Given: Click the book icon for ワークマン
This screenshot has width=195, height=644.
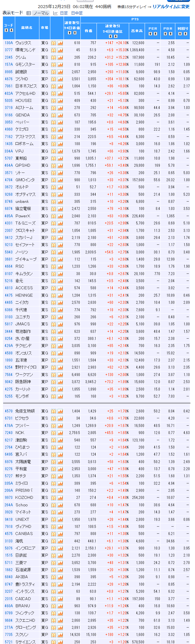Looking at the screenshot, I should click(x=54, y=375).
